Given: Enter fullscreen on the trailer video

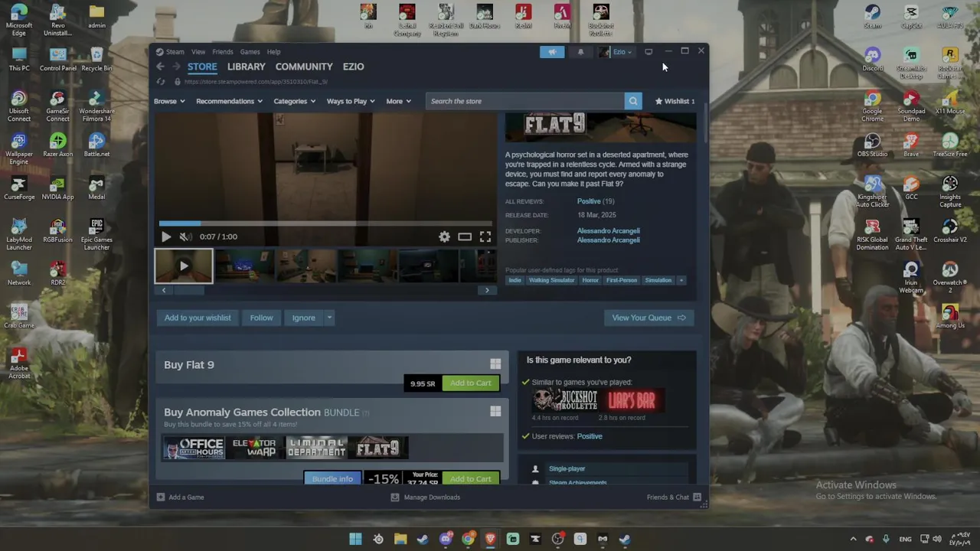Looking at the screenshot, I should [x=485, y=237].
